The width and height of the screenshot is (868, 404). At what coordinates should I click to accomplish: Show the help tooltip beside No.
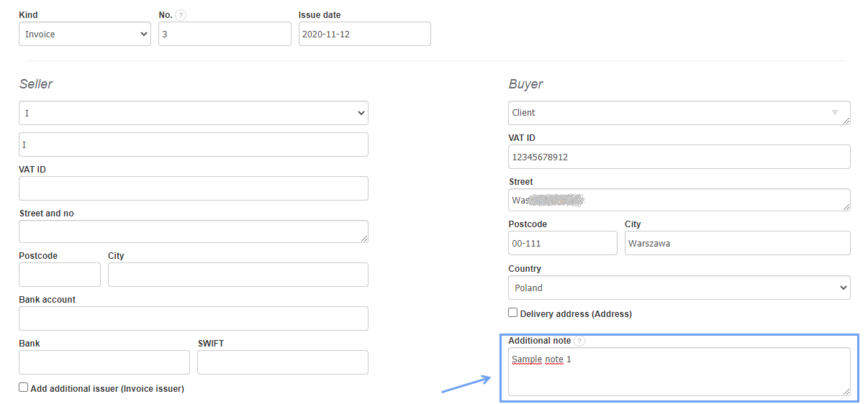tap(181, 15)
